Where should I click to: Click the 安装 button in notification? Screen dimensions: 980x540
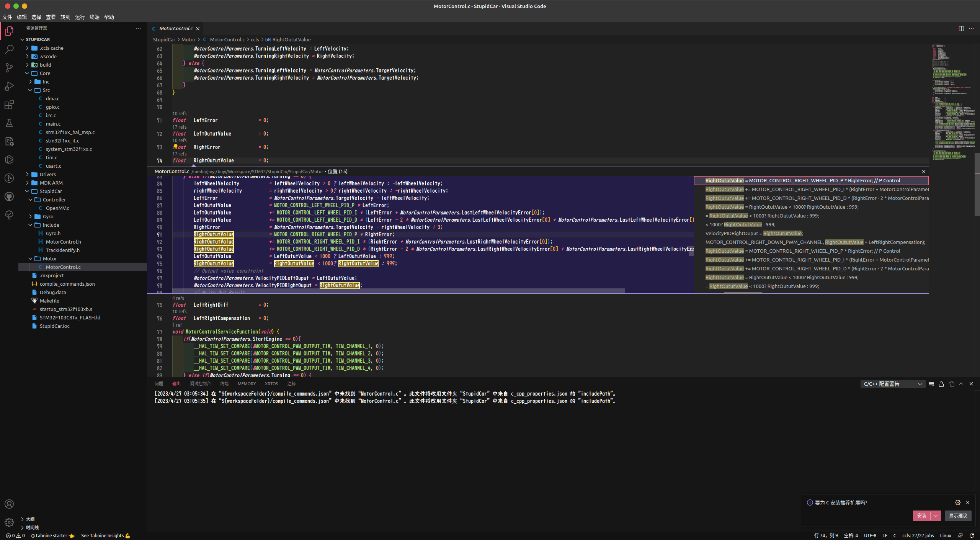click(x=921, y=516)
